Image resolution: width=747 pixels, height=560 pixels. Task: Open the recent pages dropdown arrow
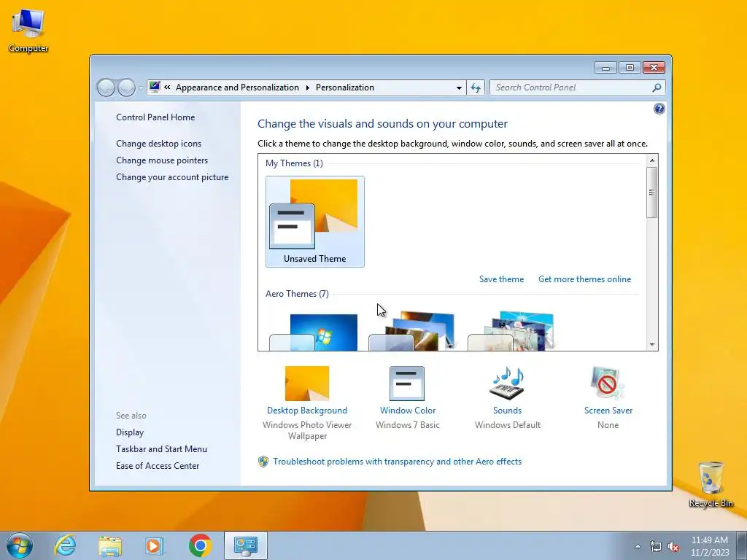pos(141,88)
